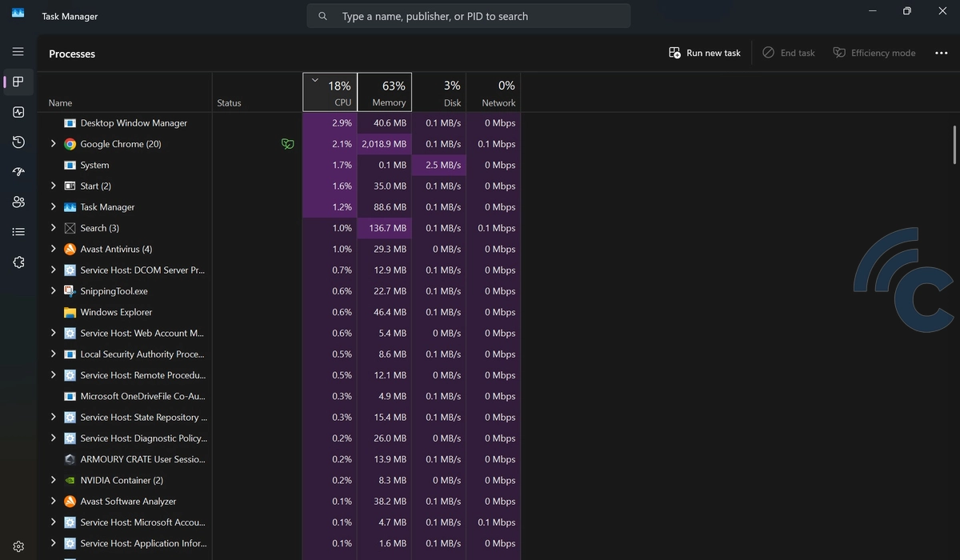Open the App history page in sidebar

point(18,142)
